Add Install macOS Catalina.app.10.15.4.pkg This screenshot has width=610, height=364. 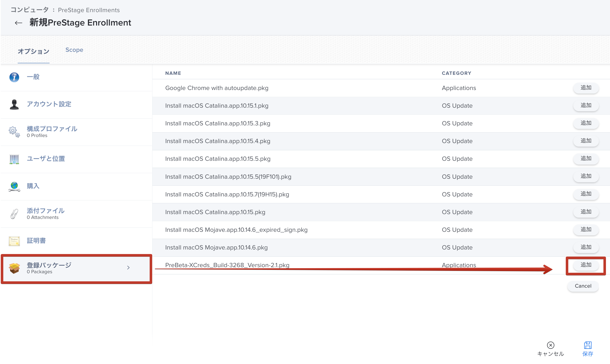click(586, 141)
